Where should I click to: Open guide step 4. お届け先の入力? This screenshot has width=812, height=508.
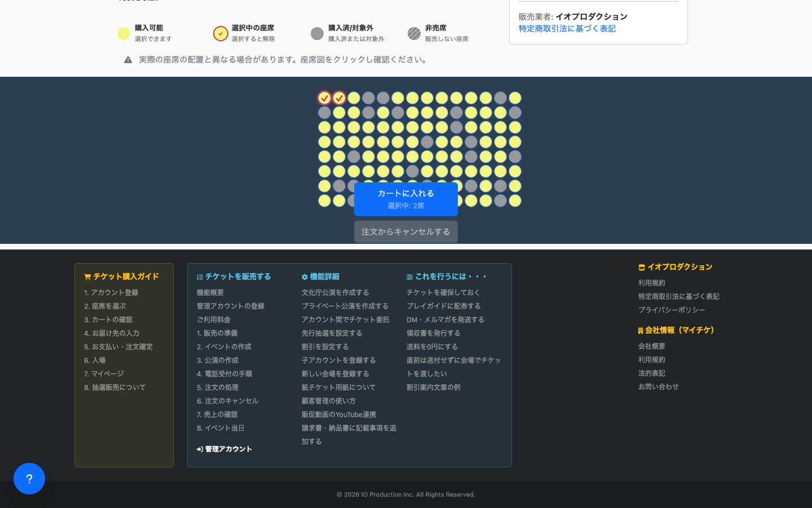112,333
